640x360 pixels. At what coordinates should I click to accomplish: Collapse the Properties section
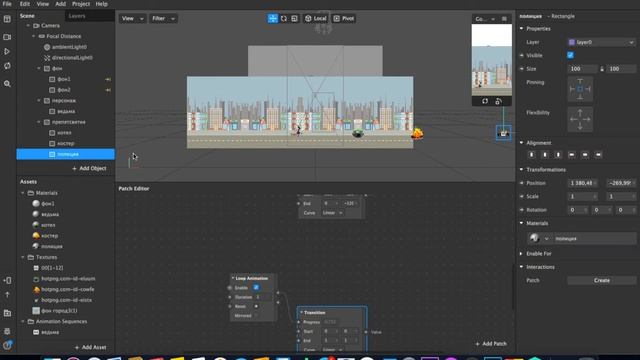[x=521, y=29]
